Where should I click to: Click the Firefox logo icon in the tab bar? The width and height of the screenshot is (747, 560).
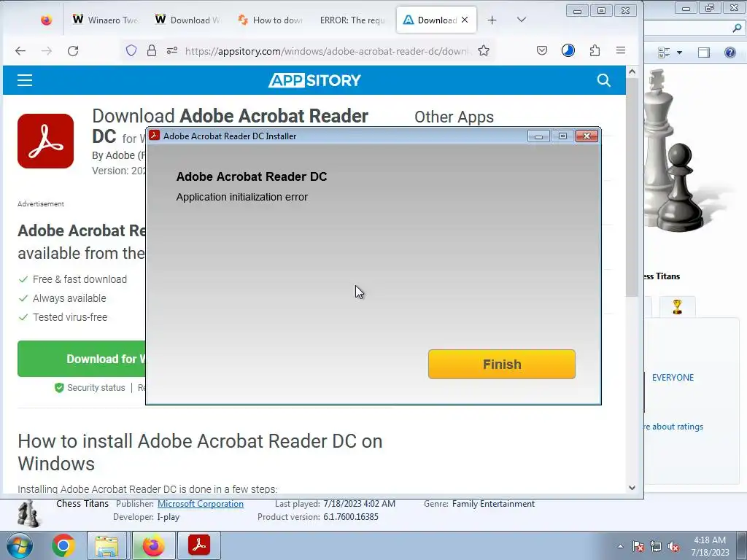(46, 20)
